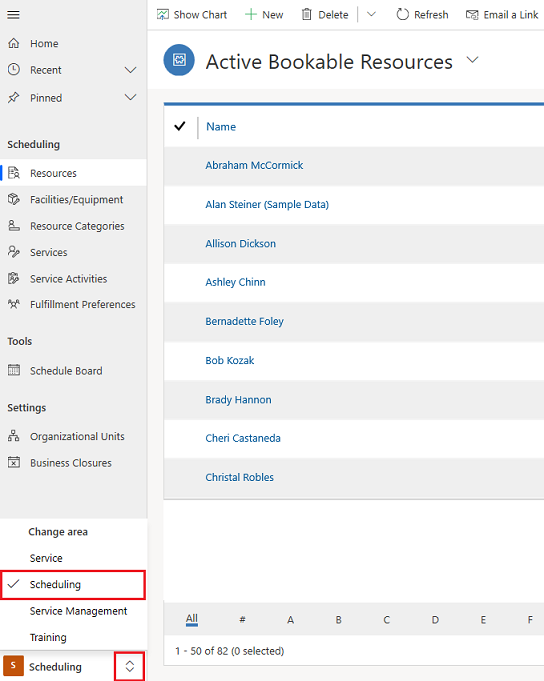The height and width of the screenshot is (681, 544).
Task: Click Email a Link command
Action: coord(502,15)
